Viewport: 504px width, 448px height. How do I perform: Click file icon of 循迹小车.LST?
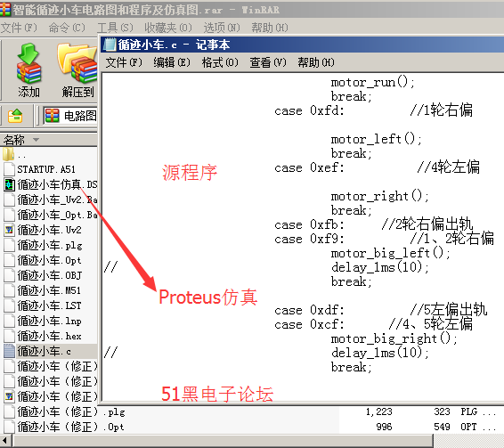pyautogui.click(x=9, y=305)
